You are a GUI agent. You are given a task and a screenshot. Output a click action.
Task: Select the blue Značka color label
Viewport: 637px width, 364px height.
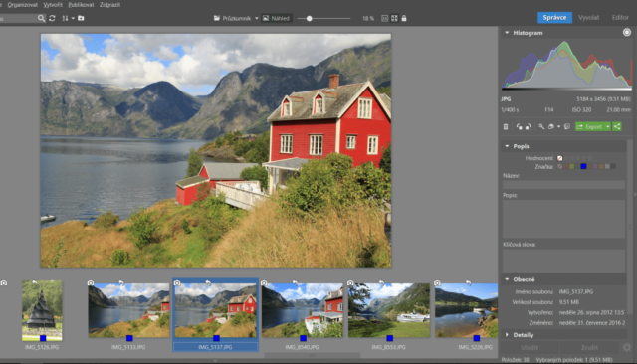(x=584, y=166)
